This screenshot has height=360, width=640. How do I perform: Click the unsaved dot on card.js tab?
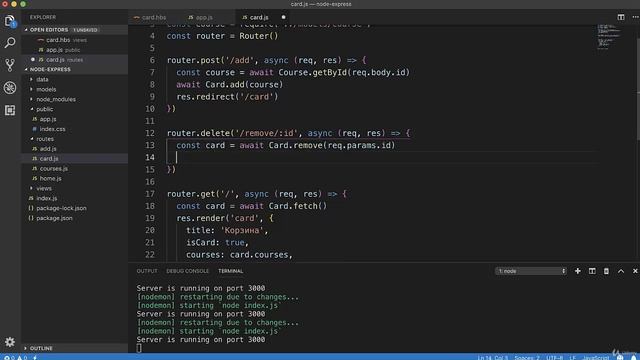283,17
